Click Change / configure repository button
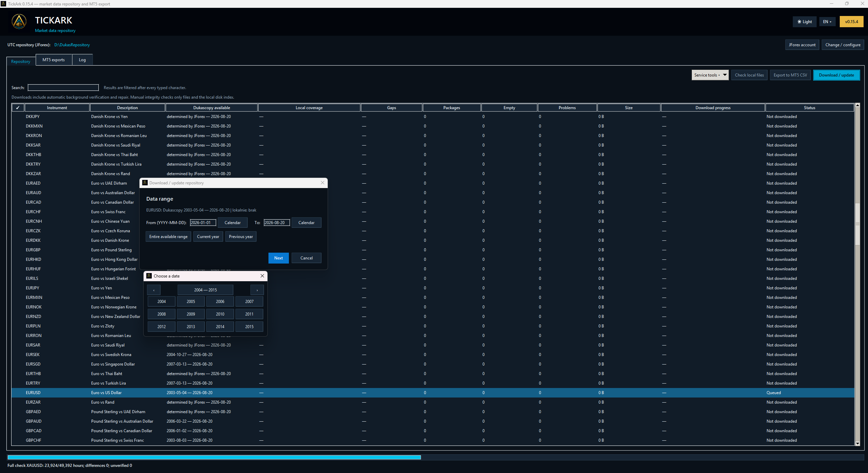 pyautogui.click(x=843, y=45)
